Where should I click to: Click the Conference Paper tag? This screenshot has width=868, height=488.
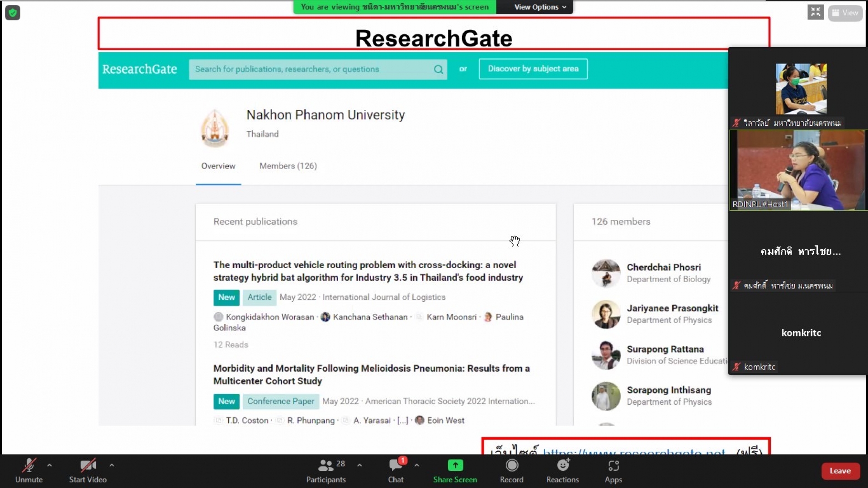[280, 401]
